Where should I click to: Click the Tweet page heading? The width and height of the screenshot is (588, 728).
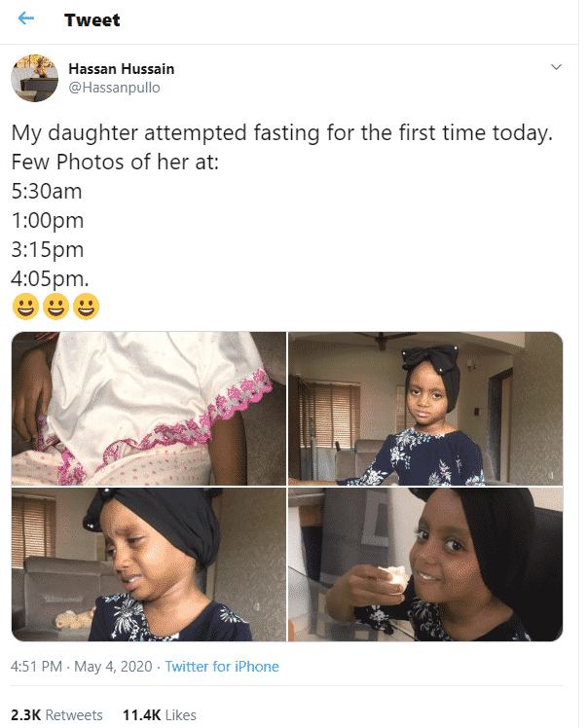click(x=92, y=20)
